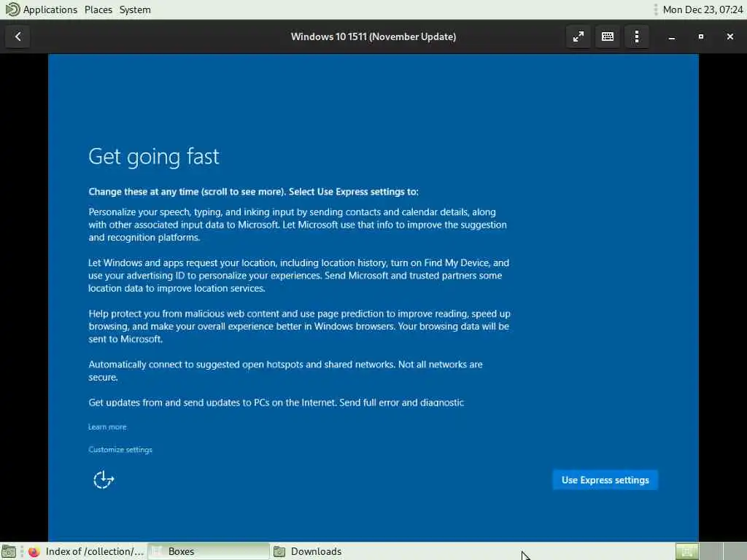
Task: Open the Places menu
Action: [98, 9]
